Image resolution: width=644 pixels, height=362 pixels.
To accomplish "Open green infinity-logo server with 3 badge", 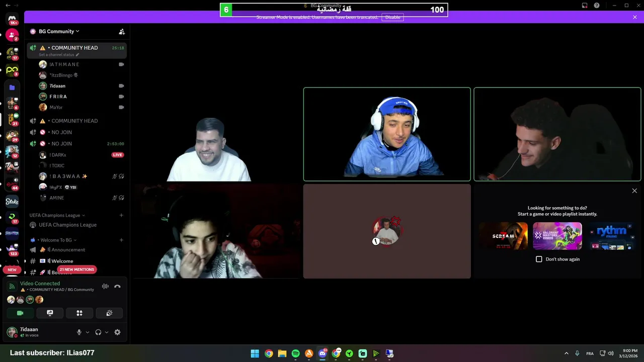I will point(12,70).
